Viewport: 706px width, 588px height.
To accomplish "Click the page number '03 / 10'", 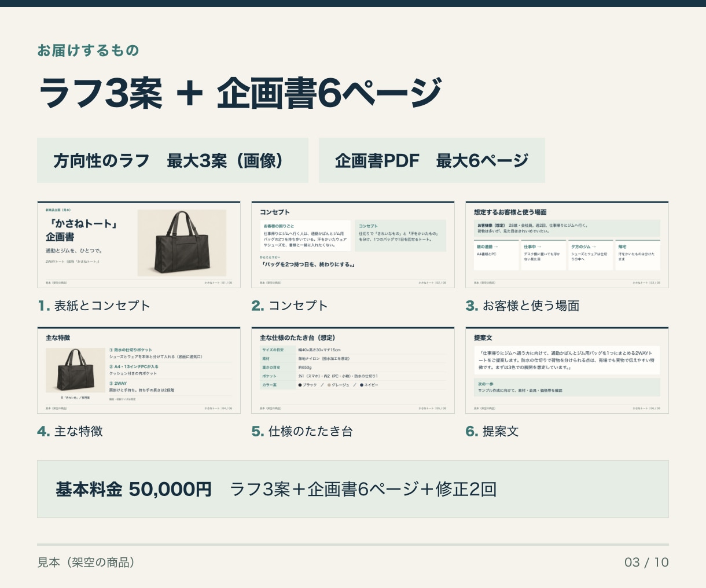I will tap(646, 562).
